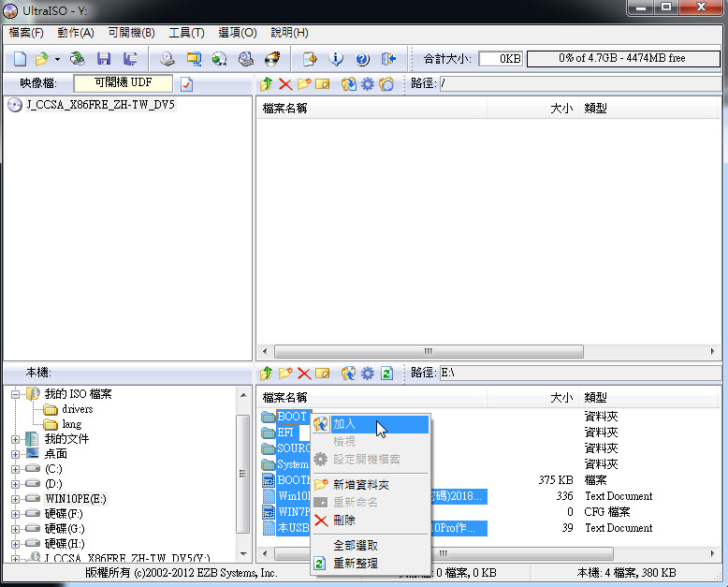
Task: Expand the 桌面 tree node
Action: pyautogui.click(x=15, y=454)
